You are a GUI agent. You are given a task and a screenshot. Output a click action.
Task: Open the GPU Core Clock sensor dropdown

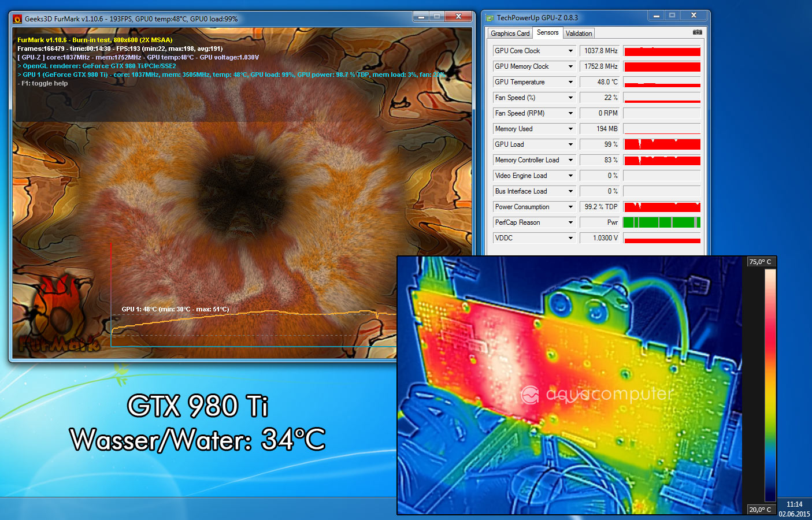[x=570, y=51]
